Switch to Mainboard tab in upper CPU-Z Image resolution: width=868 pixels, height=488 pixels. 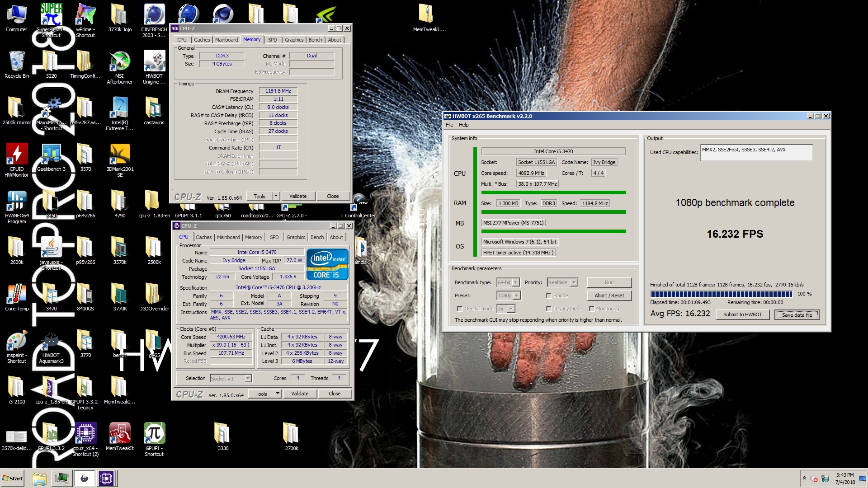point(226,40)
